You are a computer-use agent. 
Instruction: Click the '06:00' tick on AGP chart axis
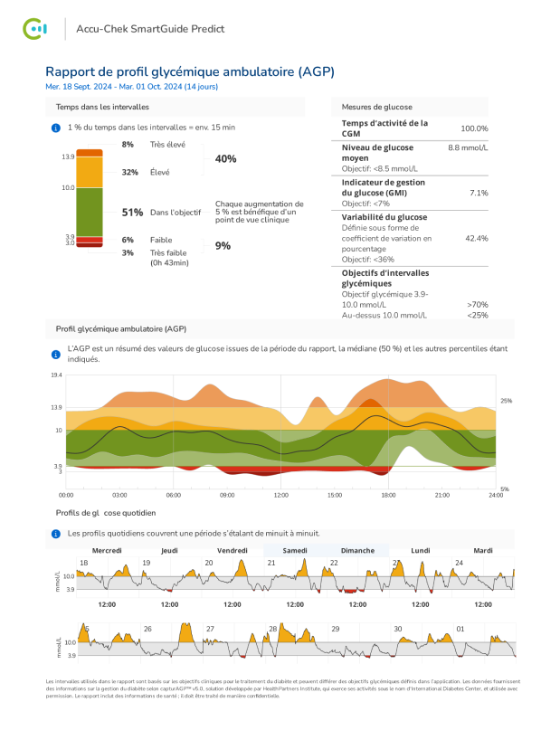point(173,495)
